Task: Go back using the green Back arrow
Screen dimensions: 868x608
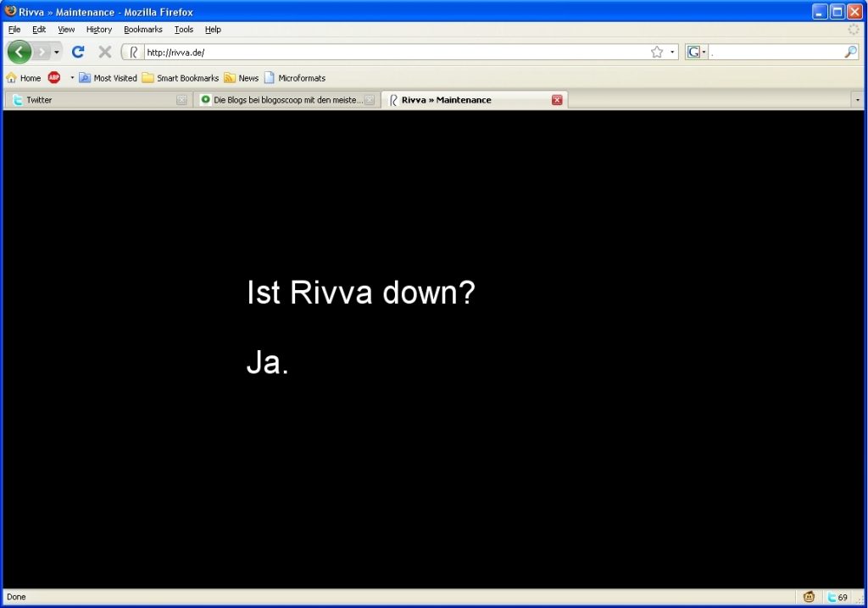Action: pyautogui.click(x=19, y=52)
